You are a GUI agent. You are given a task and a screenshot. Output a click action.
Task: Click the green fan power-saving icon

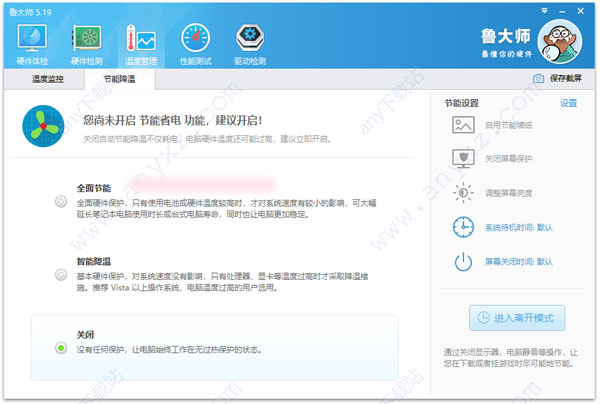(43, 126)
